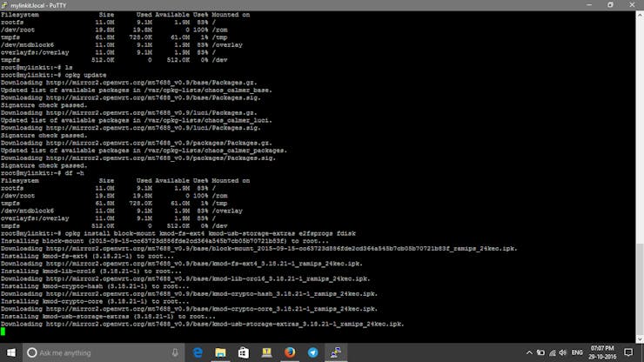Click the 'root@mylinkit:~# ls' prompt line

click(x=37, y=67)
